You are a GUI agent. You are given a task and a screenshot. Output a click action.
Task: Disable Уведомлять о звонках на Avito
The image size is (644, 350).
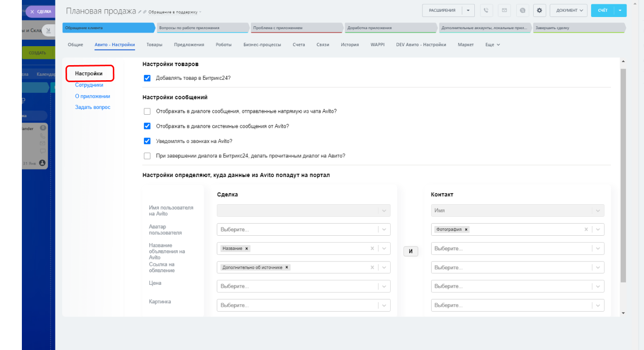[x=147, y=141]
